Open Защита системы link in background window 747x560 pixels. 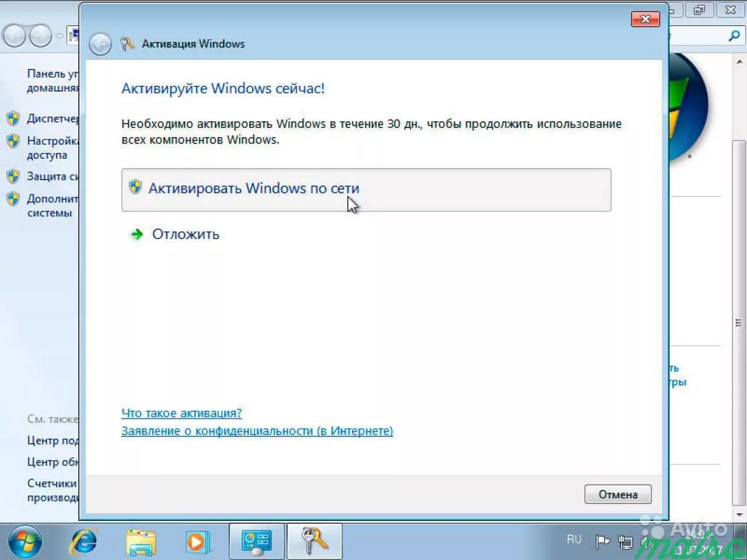click(53, 176)
